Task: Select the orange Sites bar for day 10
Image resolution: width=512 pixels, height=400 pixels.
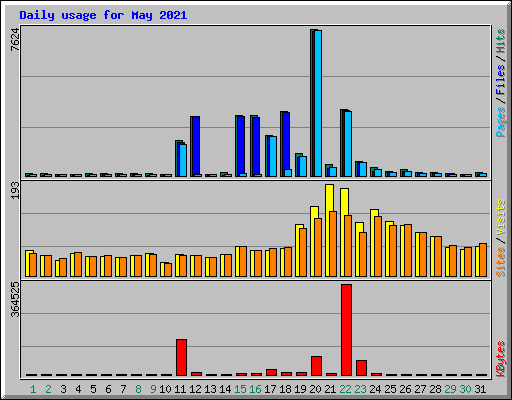Action: (x=168, y=270)
